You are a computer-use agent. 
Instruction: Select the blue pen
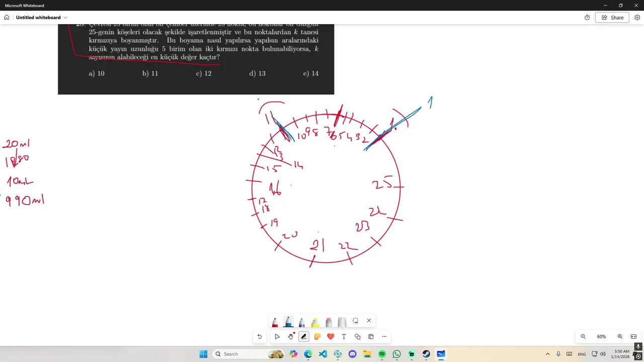coord(288,322)
